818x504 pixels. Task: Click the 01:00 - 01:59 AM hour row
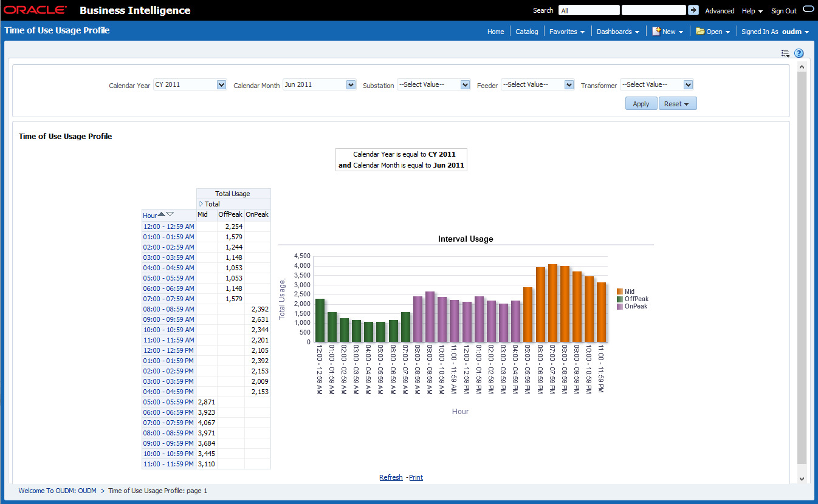[169, 237]
